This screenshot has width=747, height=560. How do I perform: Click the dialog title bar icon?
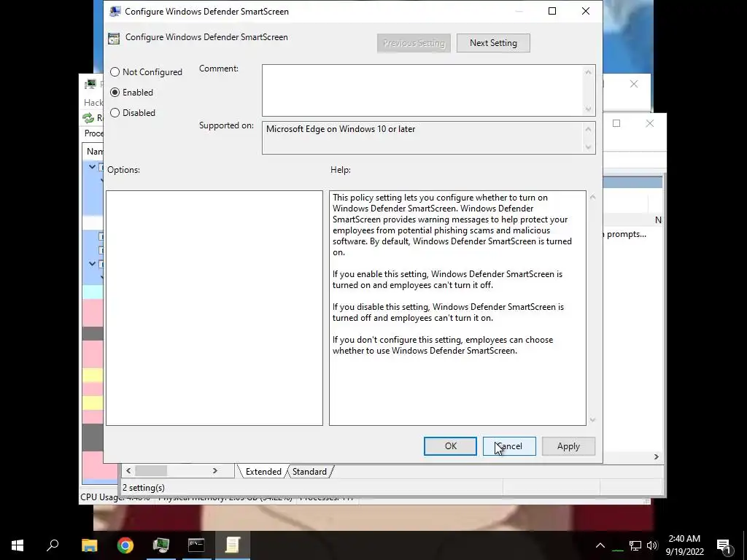115,12
